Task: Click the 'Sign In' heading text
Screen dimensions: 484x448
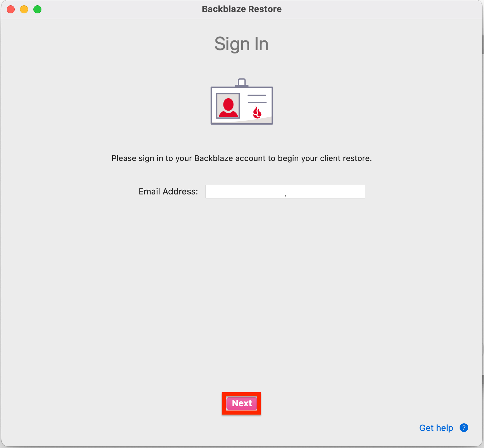Action: click(x=241, y=44)
